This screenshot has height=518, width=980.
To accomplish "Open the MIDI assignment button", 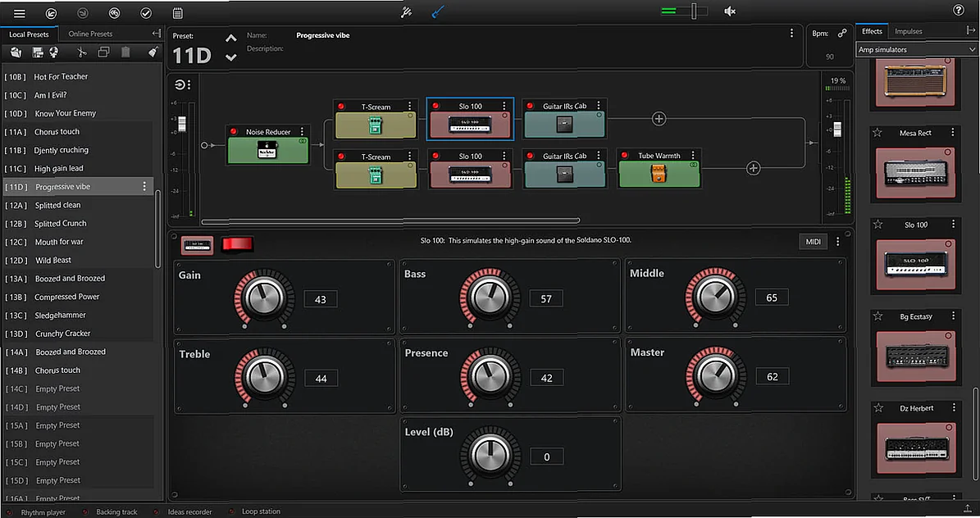I will (812, 241).
